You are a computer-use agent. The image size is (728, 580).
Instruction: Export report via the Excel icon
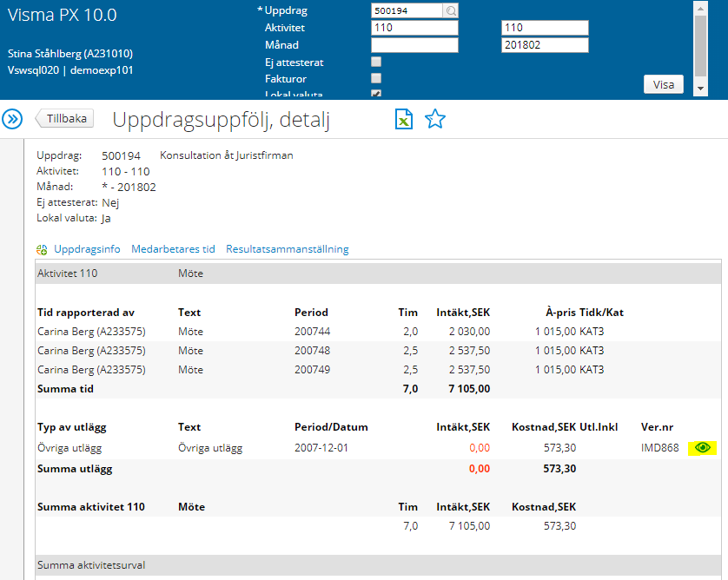tap(404, 120)
